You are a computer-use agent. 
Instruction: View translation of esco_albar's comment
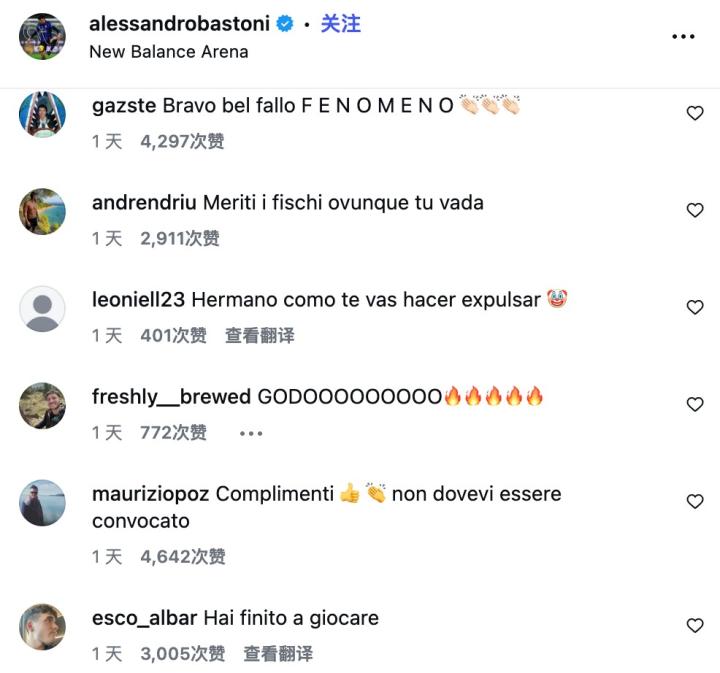[x=278, y=654]
